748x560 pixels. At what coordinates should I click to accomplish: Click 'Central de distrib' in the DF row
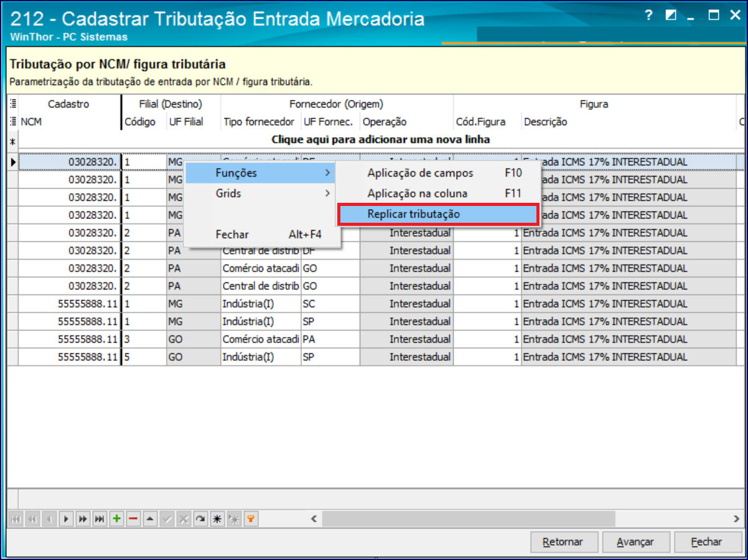pos(261,251)
